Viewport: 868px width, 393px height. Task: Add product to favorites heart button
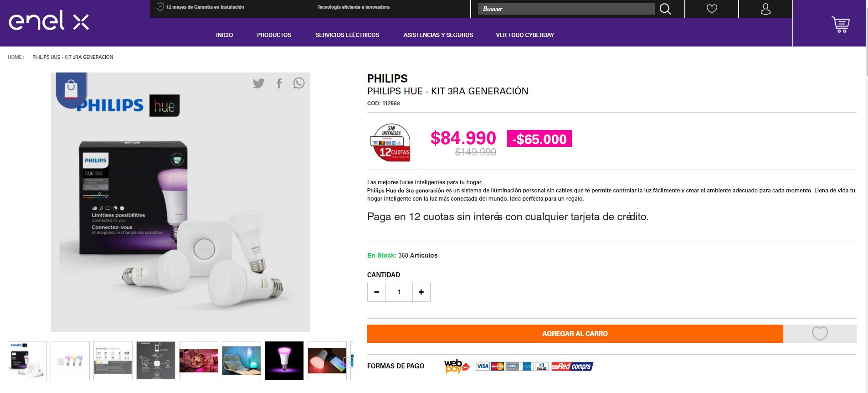pos(819,334)
